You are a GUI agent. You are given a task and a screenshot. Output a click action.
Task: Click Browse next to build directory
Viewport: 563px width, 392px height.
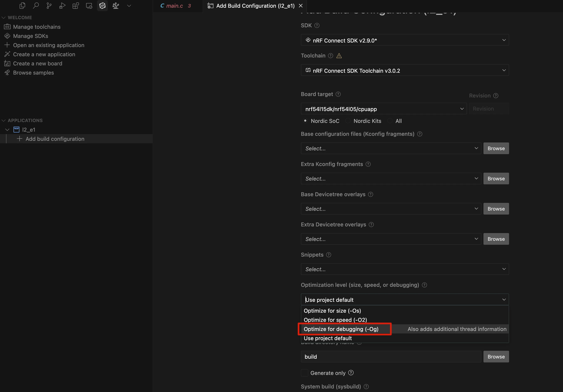(496, 357)
